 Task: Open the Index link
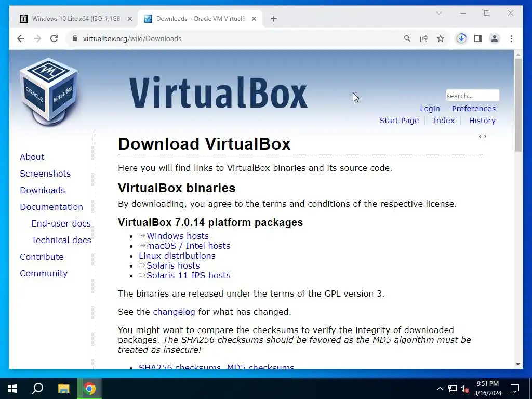[x=444, y=121]
